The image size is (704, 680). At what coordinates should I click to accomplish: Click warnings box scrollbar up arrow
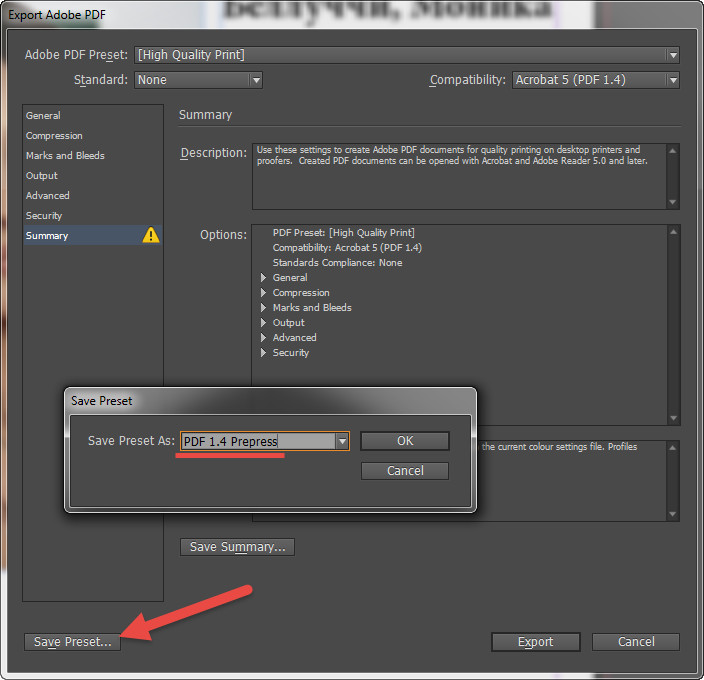[673, 447]
